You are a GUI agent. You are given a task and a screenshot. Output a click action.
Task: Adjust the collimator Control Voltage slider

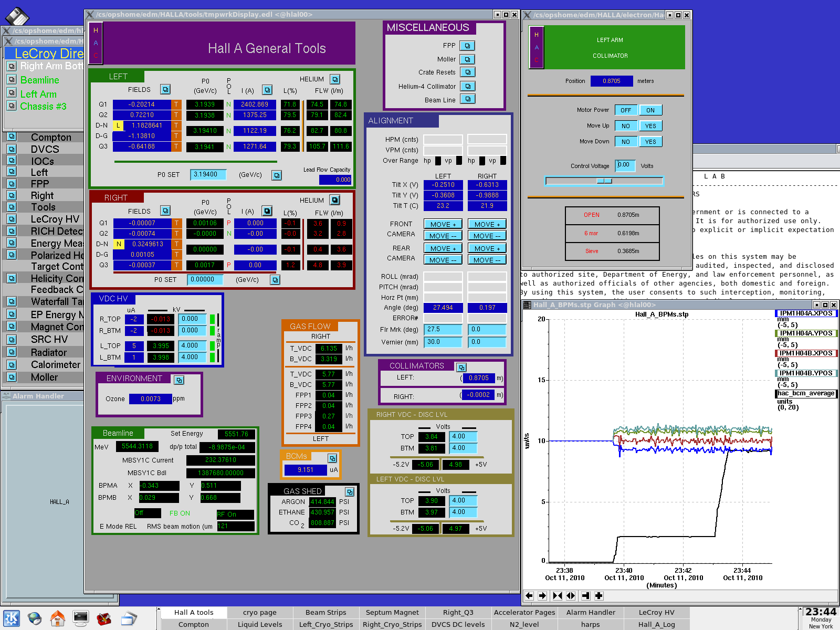(604, 181)
